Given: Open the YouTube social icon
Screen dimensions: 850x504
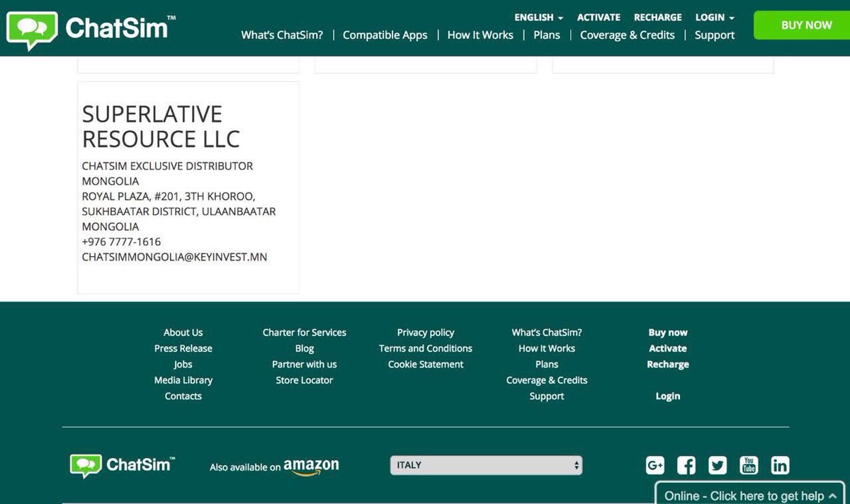Looking at the screenshot, I should pos(749,465).
